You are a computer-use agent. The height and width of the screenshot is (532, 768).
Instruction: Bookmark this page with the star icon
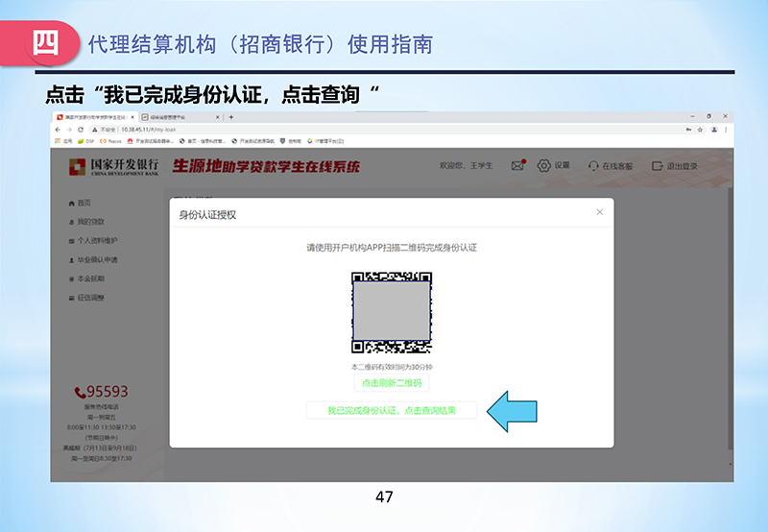[x=701, y=130]
